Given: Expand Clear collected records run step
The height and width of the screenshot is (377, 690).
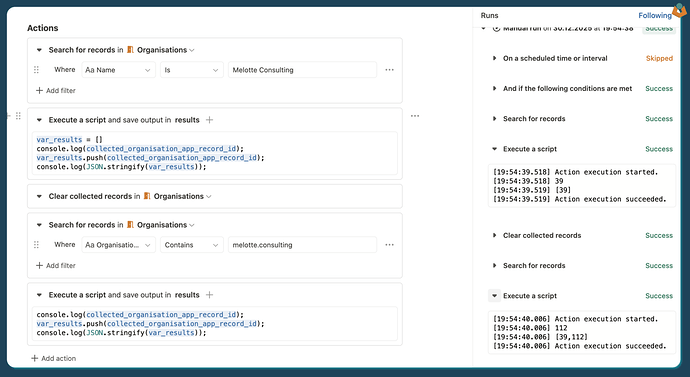Looking at the screenshot, I should pyautogui.click(x=494, y=235).
